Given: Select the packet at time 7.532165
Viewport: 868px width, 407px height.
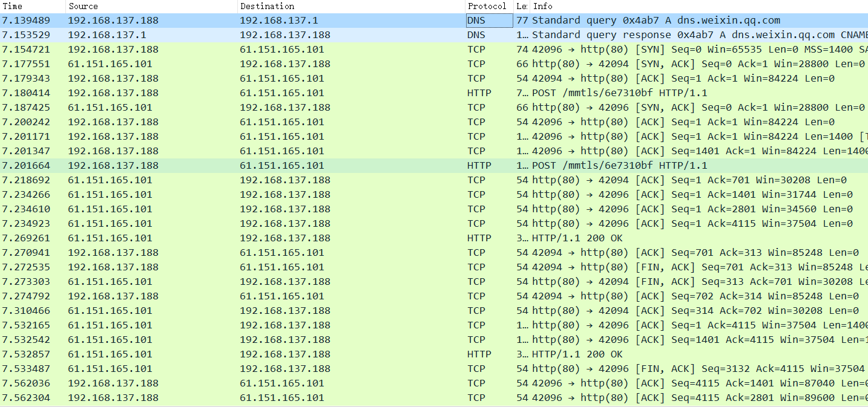Looking at the screenshot, I should [x=434, y=325].
